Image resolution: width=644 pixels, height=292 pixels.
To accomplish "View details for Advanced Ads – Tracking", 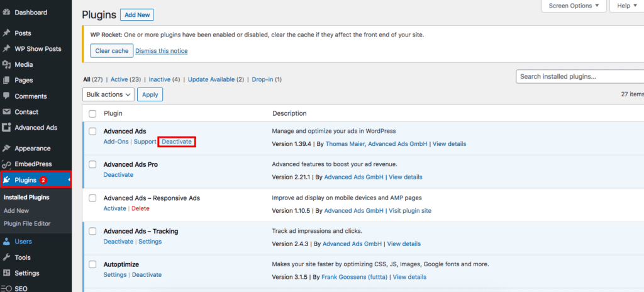I will point(404,244).
